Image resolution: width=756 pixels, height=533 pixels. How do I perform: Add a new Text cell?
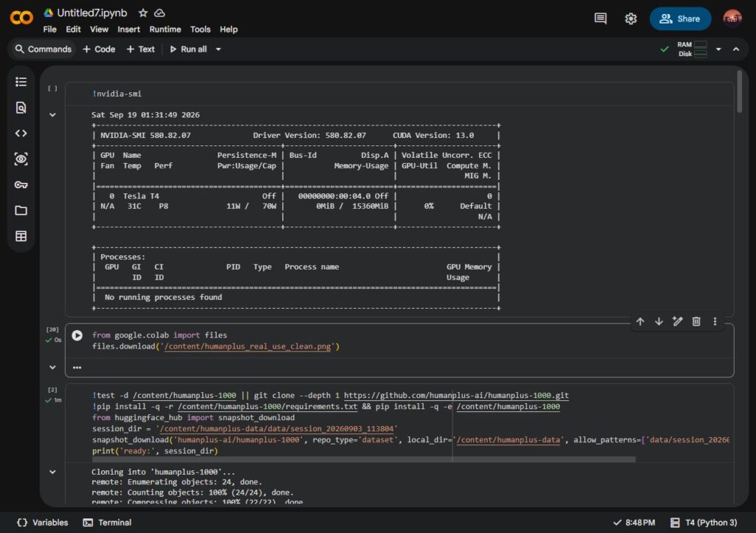[x=140, y=49]
